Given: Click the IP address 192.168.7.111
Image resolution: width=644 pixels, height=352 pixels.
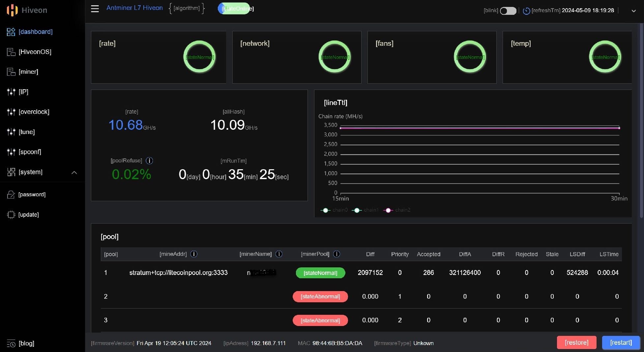Looking at the screenshot, I should [268, 343].
